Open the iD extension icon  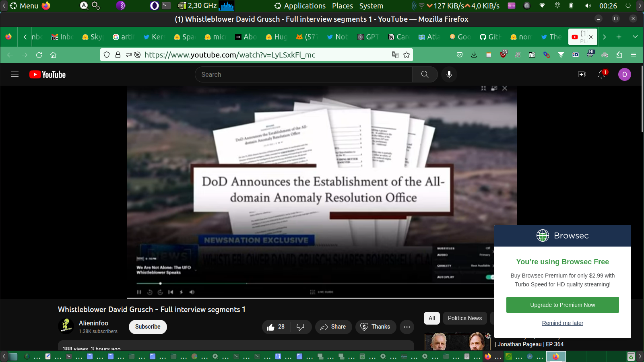click(576, 55)
